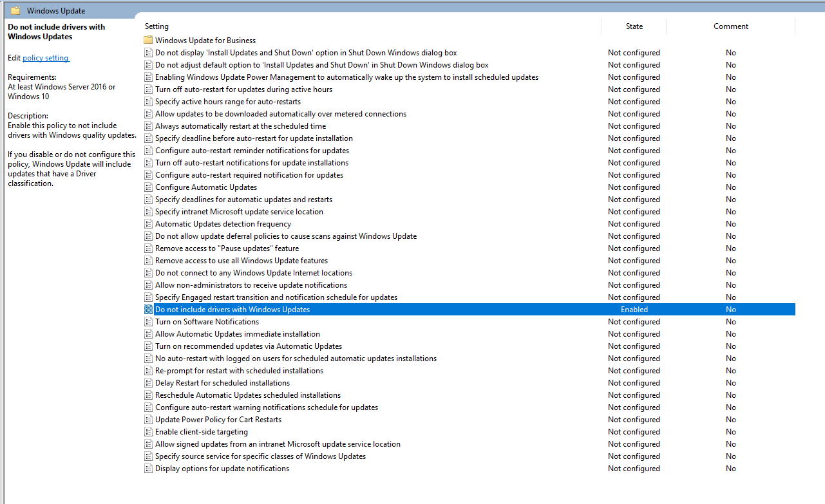Select the 'Turn on Software Notifications' policy name
The width and height of the screenshot is (825, 504).
(207, 322)
